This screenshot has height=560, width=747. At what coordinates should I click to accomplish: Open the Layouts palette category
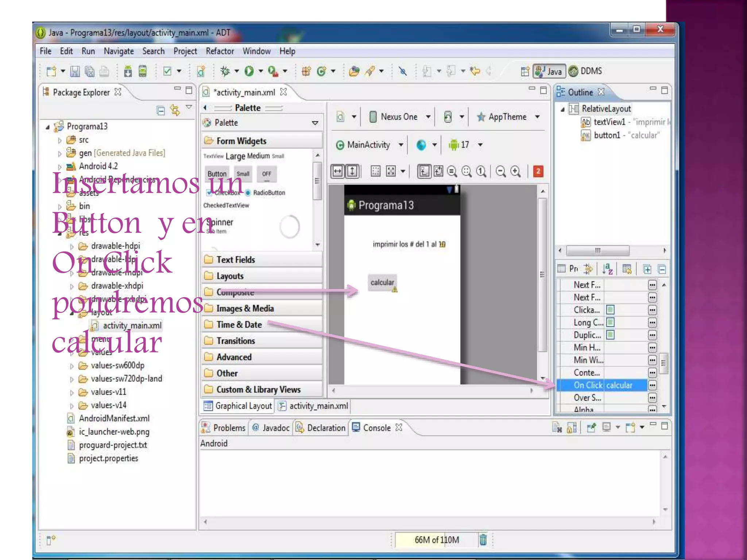coord(262,276)
